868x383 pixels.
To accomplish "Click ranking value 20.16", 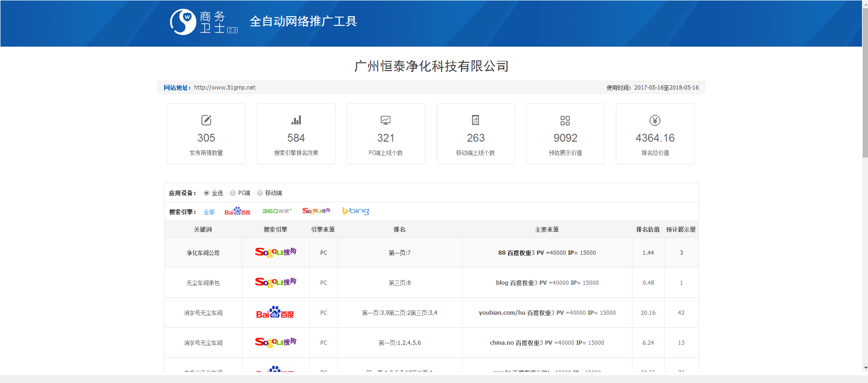I will tap(648, 313).
